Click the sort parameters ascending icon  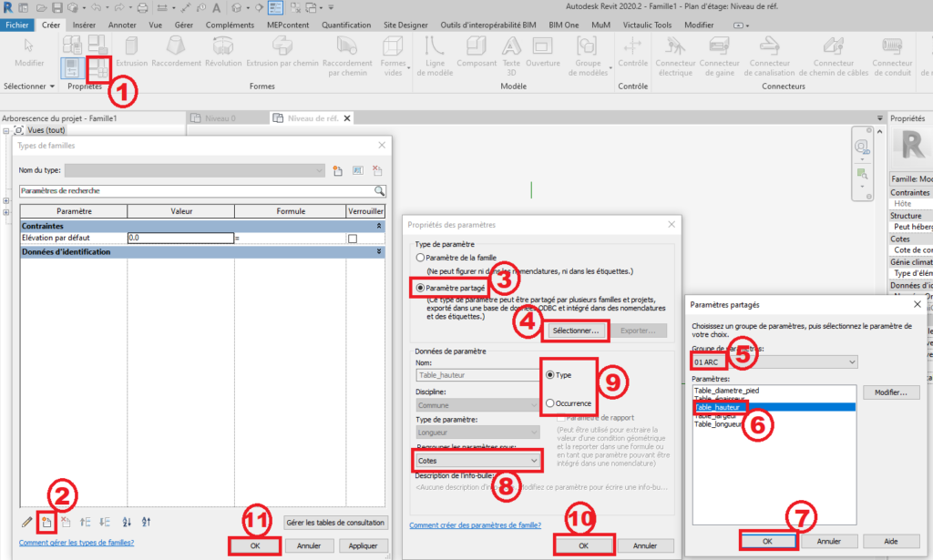coord(126,522)
